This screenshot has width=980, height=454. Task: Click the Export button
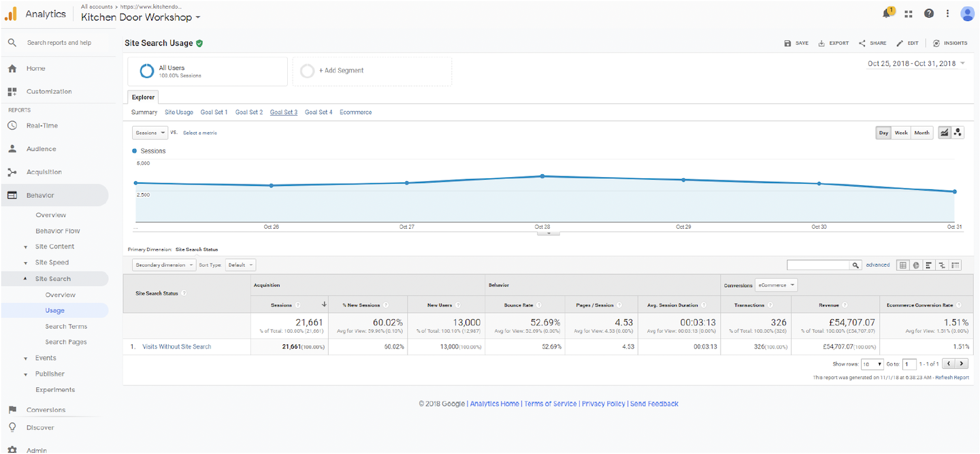[x=834, y=43]
